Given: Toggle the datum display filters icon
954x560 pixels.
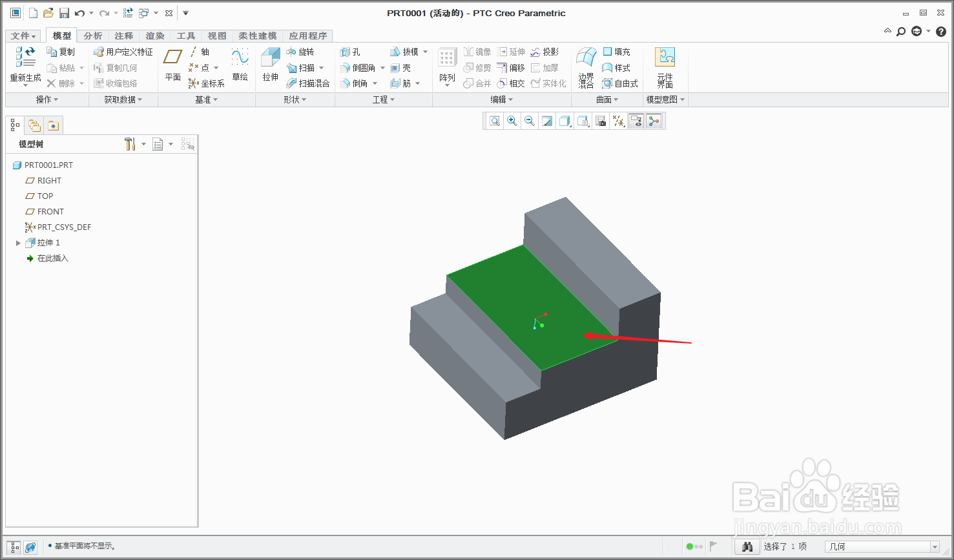Looking at the screenshot, I should tap(619, 121).
